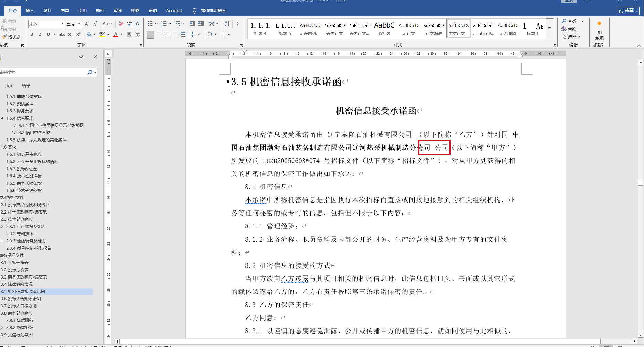Switch to the 审阅 tab
Screen dimensions: 644x347
click(x=118, y=11)
